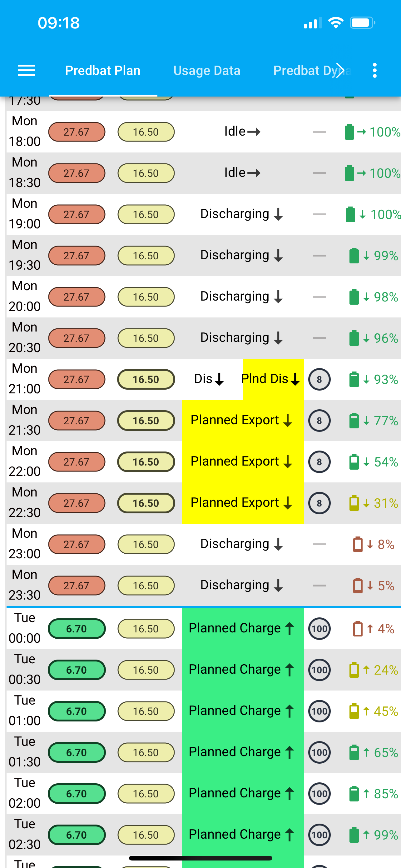Tap the Mon 23:30 time label
This screenshot has width=401, height=868.
[x=25, y=585]
